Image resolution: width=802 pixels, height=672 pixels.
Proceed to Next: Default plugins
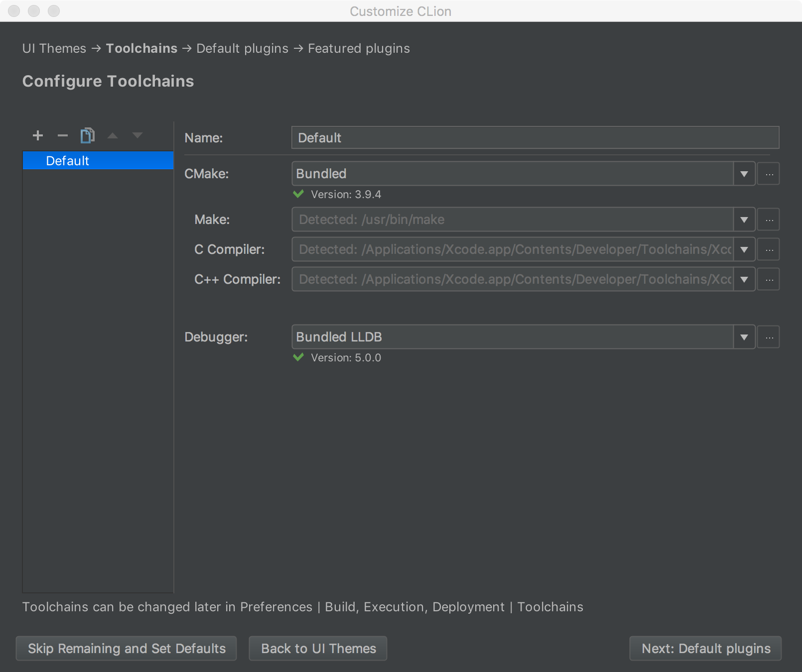click(706, 648)
